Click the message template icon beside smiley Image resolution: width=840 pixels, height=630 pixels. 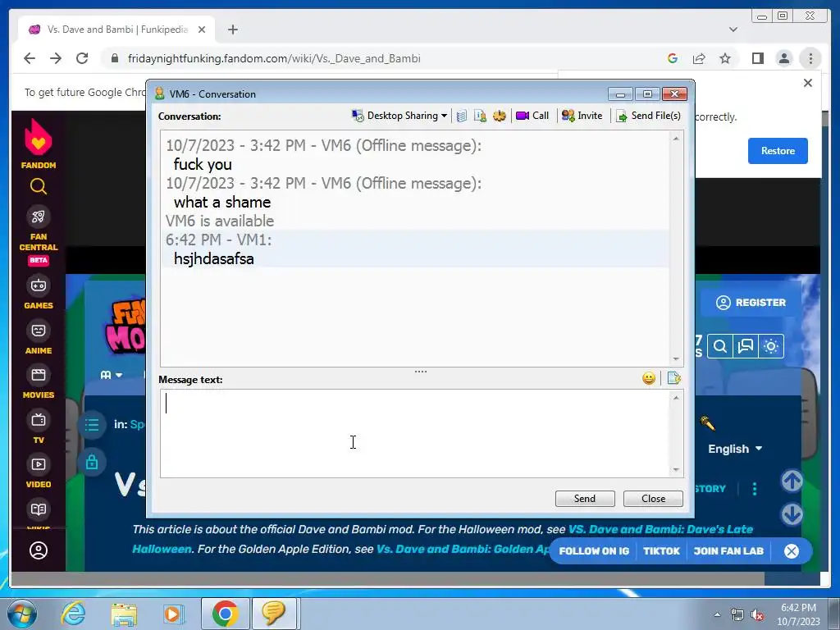click(x=674, y=379)
